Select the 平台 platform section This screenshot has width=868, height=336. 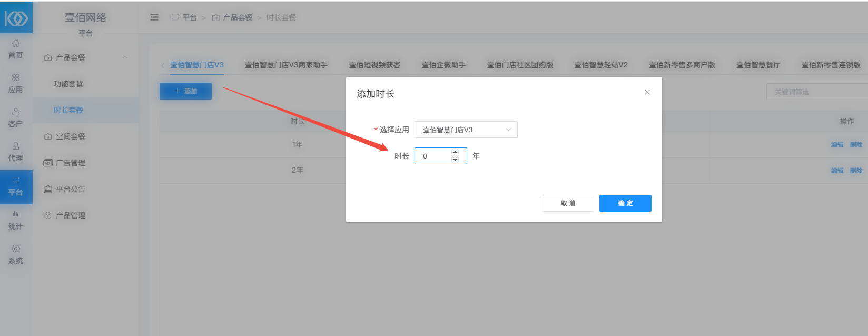(16, 186)
